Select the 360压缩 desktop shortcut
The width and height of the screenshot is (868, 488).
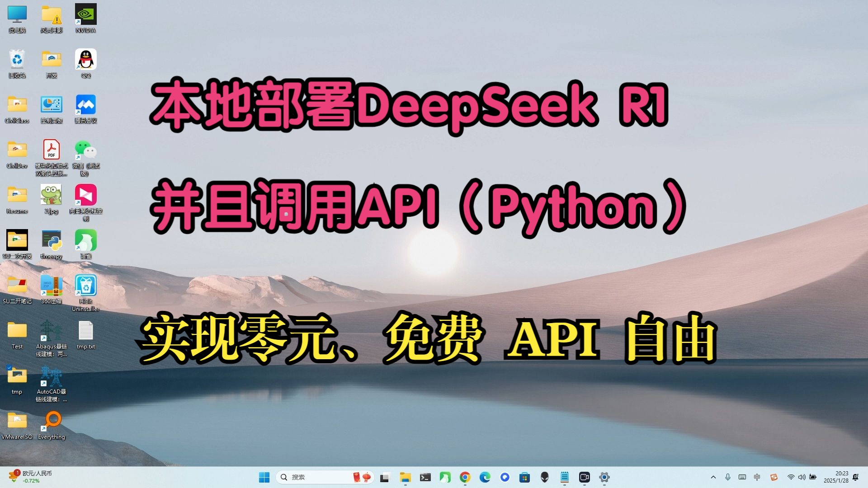[51, 290]
